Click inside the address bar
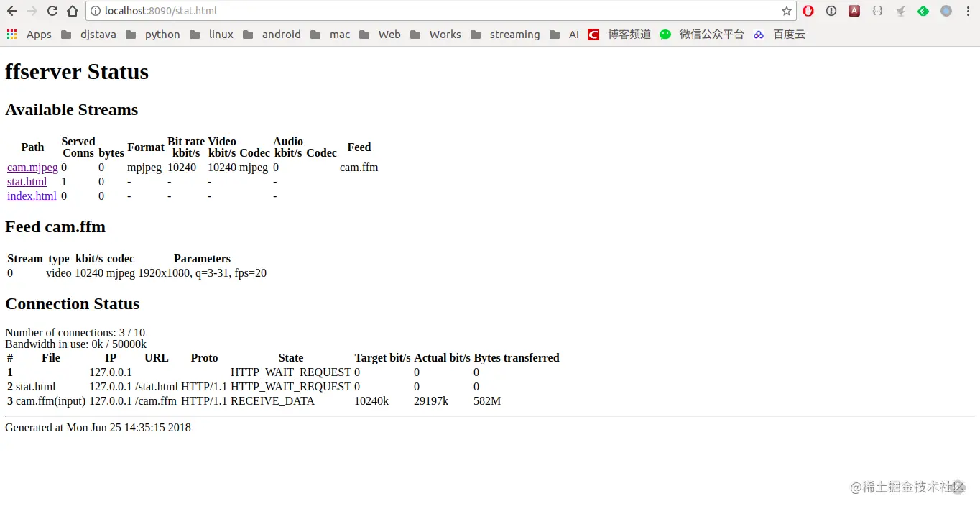 (x=287, y=11)
